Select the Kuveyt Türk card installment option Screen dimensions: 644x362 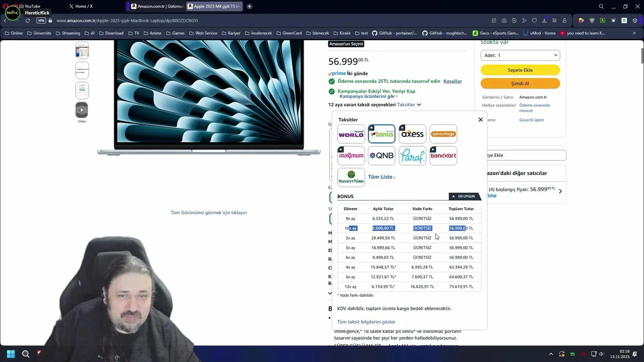coord(351,177)
